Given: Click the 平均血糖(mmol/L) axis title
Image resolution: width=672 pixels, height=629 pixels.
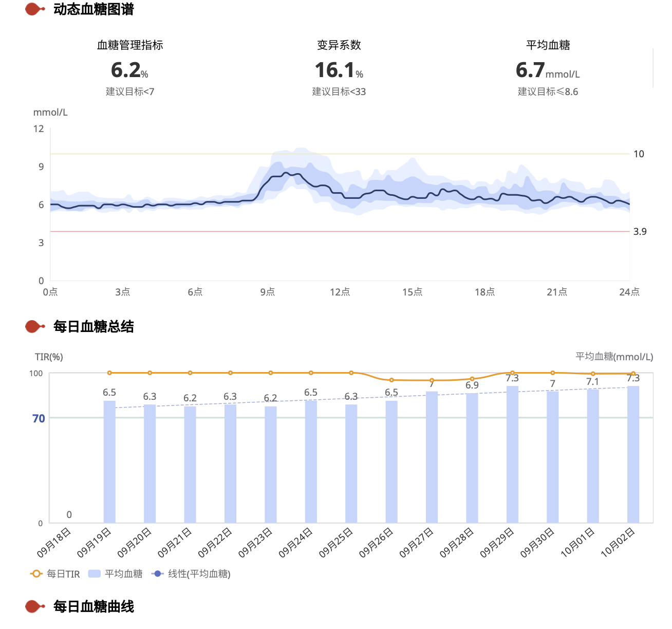Looking at the screenshot, I should click(x=614, y=357).
